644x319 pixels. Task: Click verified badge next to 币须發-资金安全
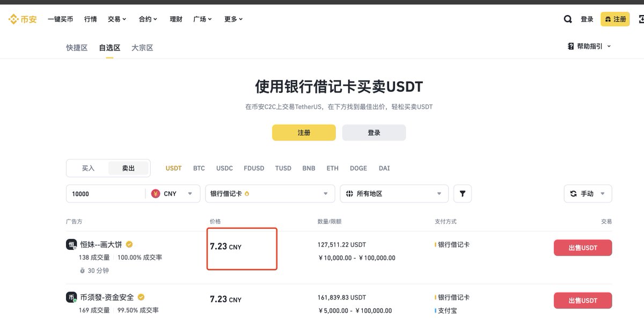141,297
